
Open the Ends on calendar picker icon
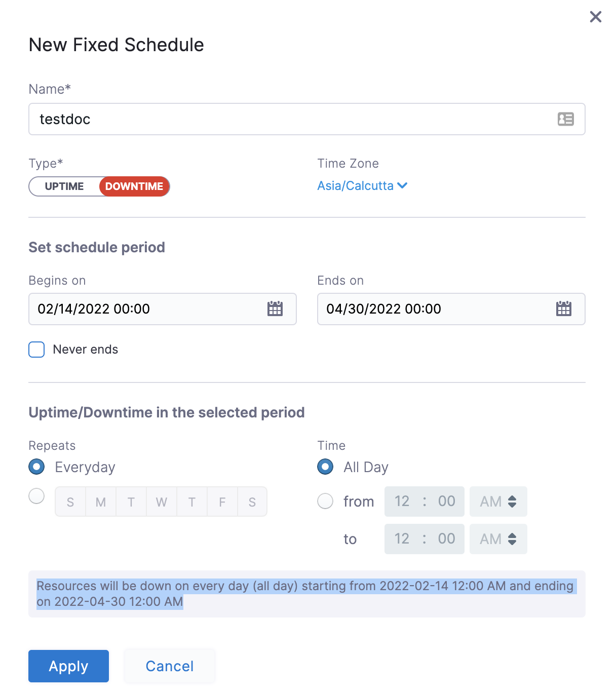pos(563,309)
